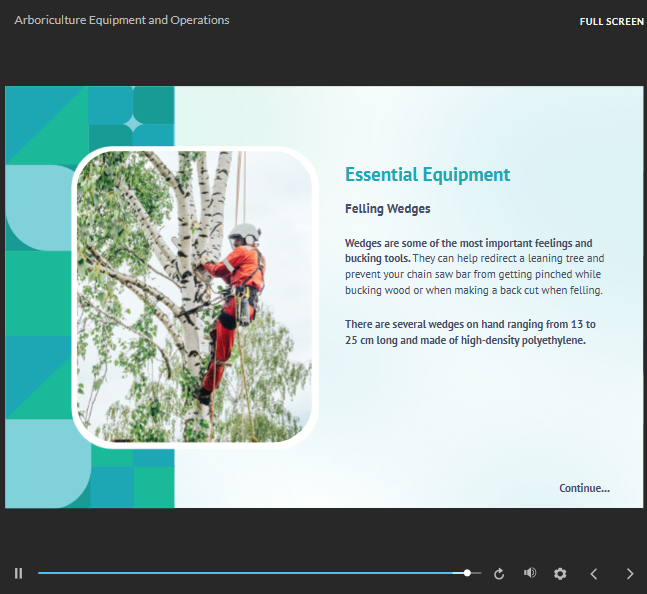This screenshot has width=647, height=594.
Task: Click the arborist climbing tree photo
Action: 194,297
